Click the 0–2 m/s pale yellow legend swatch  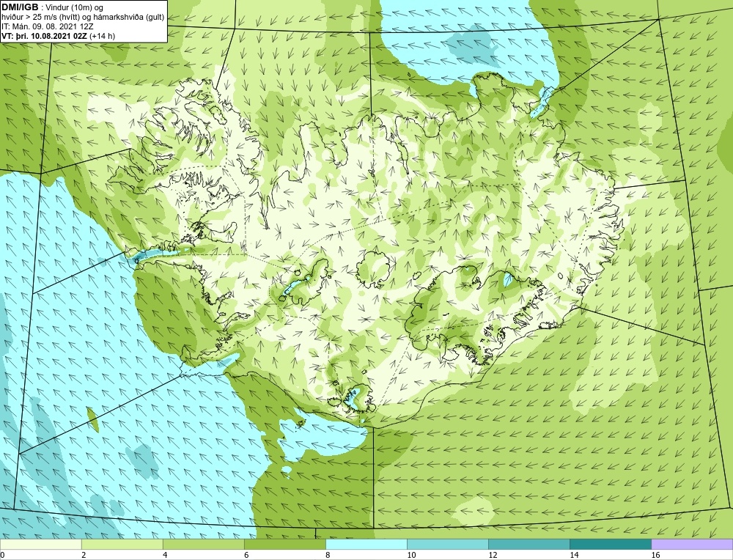click(40, 545)
